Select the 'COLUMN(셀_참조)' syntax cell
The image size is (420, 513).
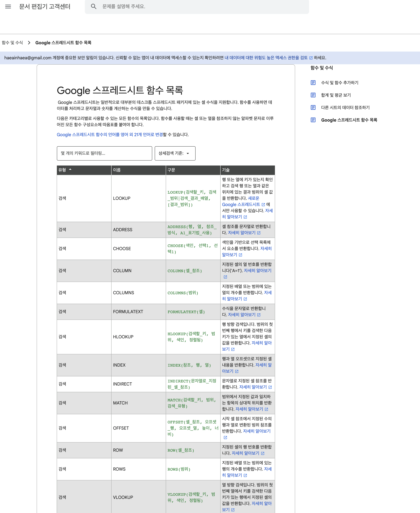tap(193, 271)
